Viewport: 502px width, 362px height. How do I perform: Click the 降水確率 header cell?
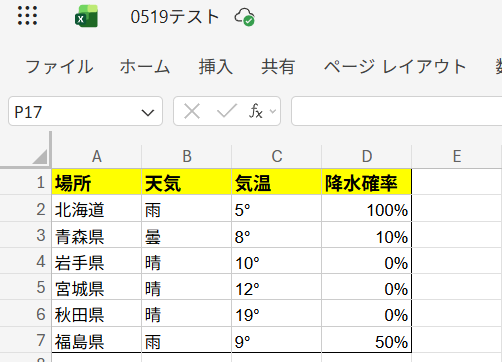367,182
